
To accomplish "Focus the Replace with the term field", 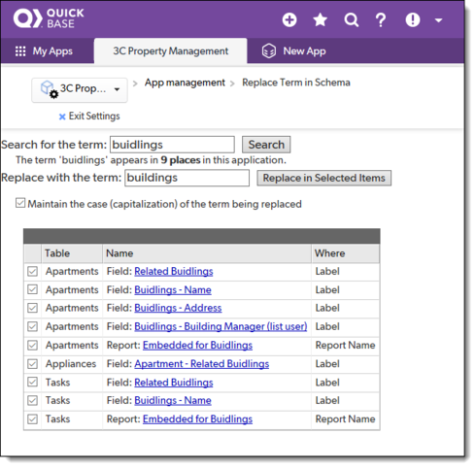I will click(187, 178).
